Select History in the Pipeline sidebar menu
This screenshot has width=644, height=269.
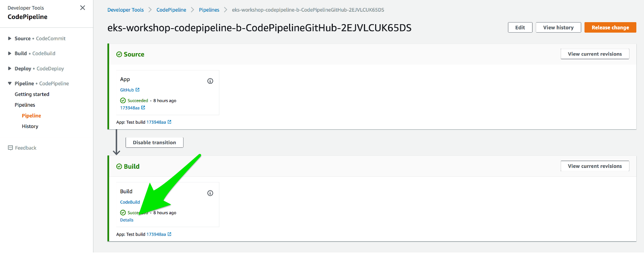30,126
